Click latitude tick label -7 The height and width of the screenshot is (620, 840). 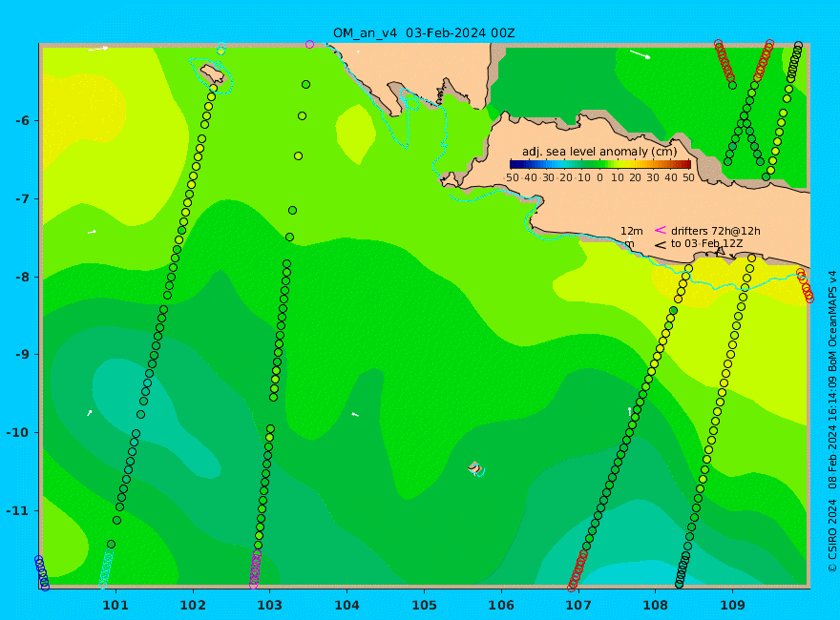tap(23, 199)
